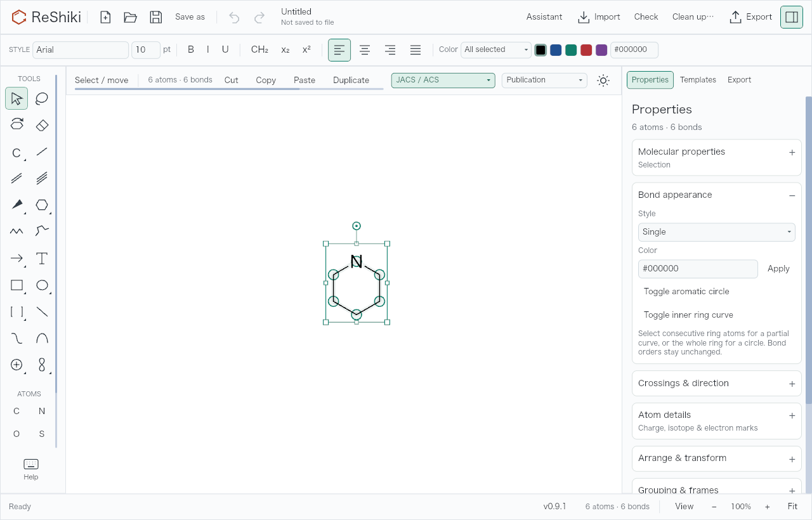Screen dimensions: 812x520
Task: Click the bond color Apply button
Action: pos(778,269)
